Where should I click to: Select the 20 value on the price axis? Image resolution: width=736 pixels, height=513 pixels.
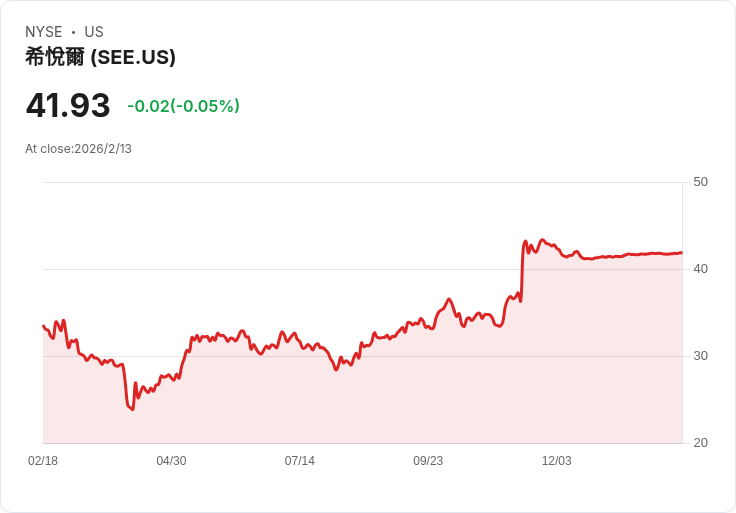tap(700, 443)
